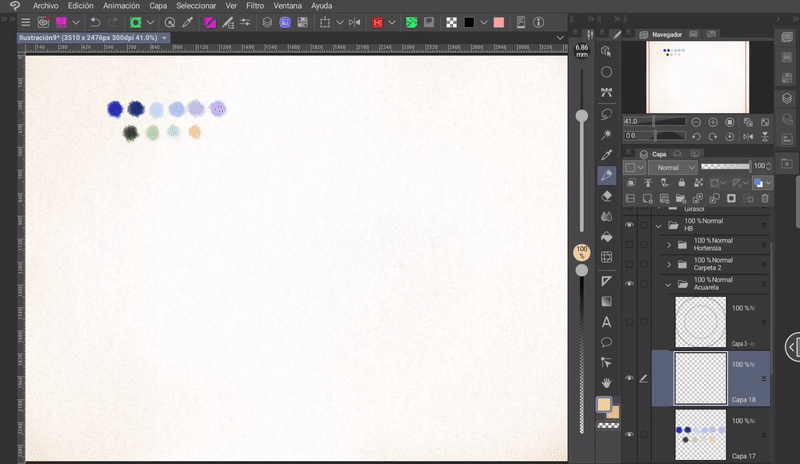Toggle visibility of Capa 3 layer
This screenshot has width=800, height=464.
pyautogui.click(x=629, y=322)
